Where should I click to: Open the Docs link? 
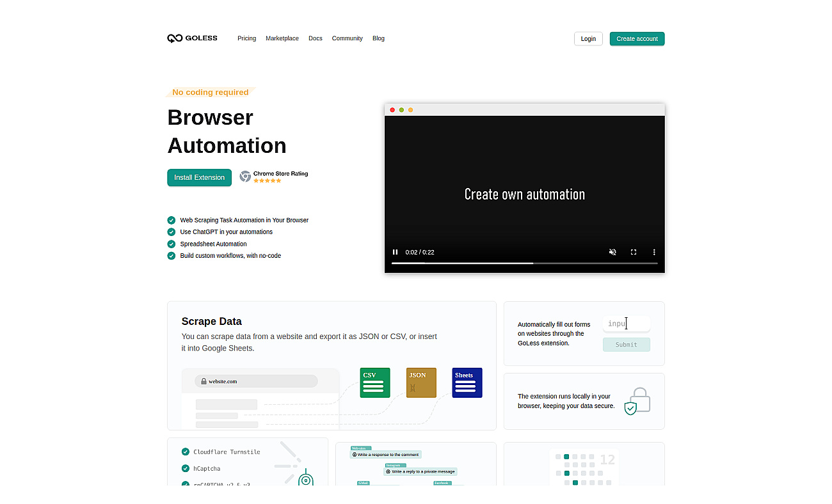(x=316, y=38)
